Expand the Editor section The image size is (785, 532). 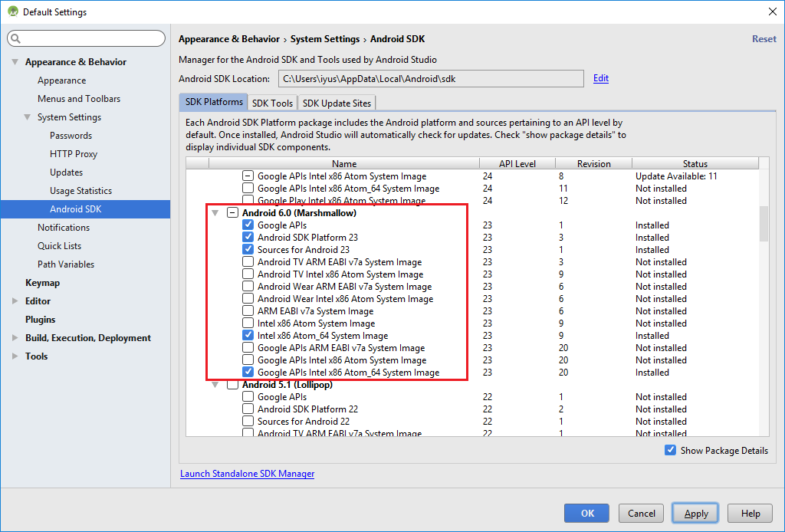[15, 300]
